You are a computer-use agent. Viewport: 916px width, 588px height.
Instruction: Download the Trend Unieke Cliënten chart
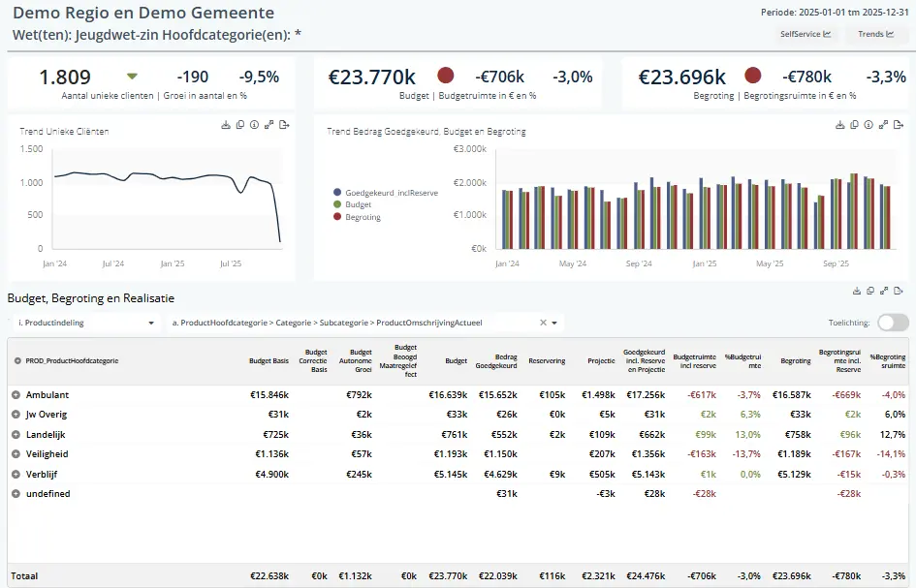pos(226,125)
